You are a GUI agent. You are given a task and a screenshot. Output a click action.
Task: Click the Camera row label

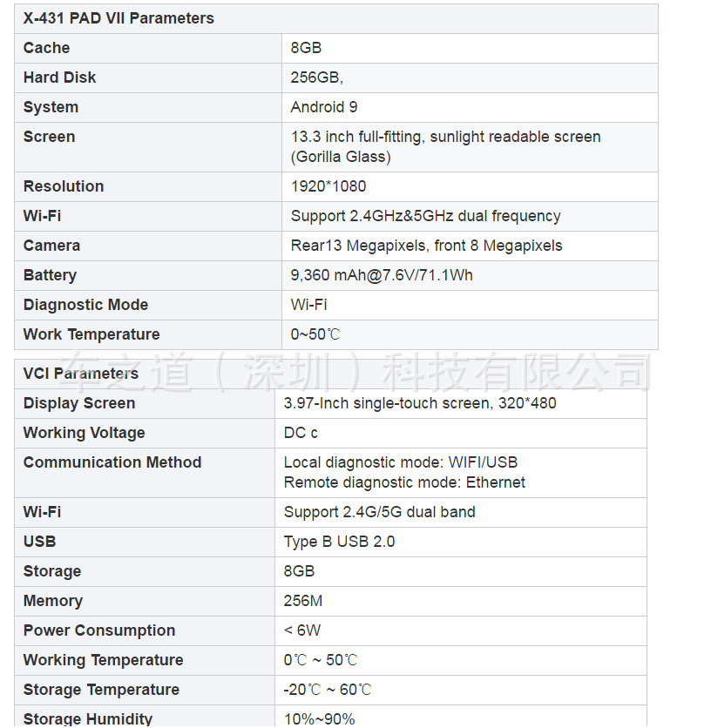pos(51,246)
